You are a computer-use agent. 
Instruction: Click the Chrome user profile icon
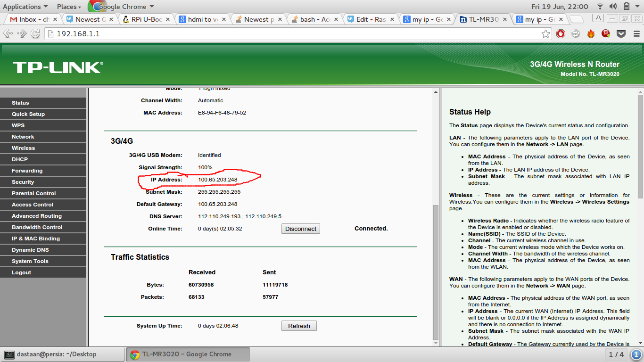[x=598, y=18]
